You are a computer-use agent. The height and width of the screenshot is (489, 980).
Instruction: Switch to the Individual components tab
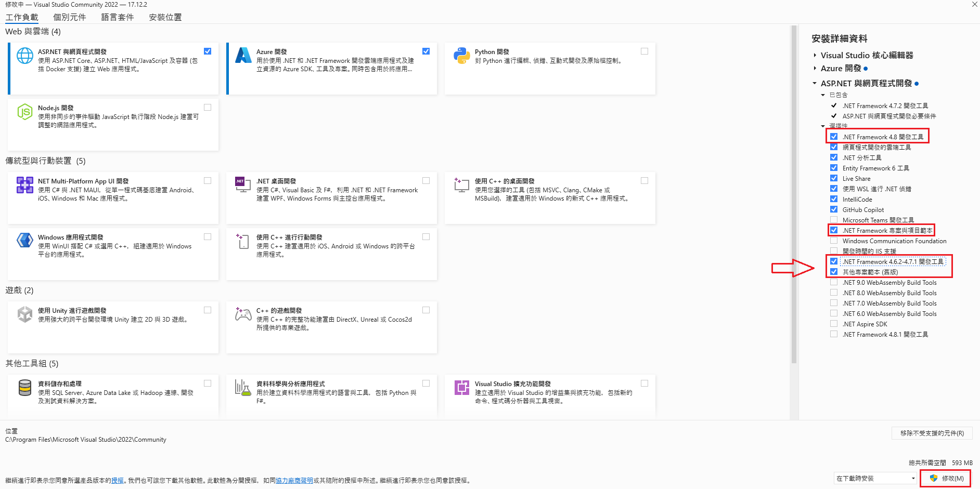click(69, 17)
